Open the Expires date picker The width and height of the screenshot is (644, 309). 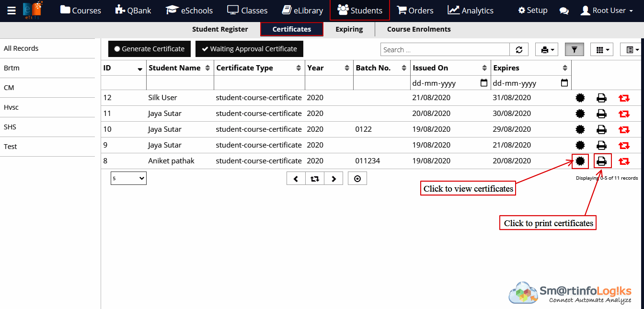coord(564,83)
